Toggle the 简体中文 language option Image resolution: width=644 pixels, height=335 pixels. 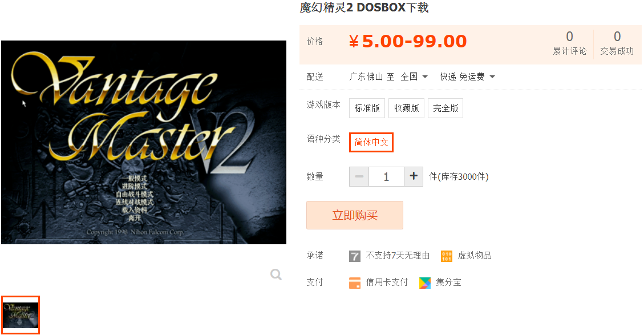tap(371, 142)
